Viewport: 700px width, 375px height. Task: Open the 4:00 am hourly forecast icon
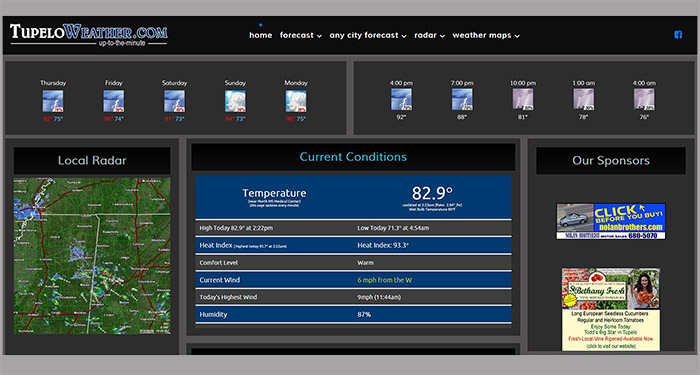coord(644,99)
